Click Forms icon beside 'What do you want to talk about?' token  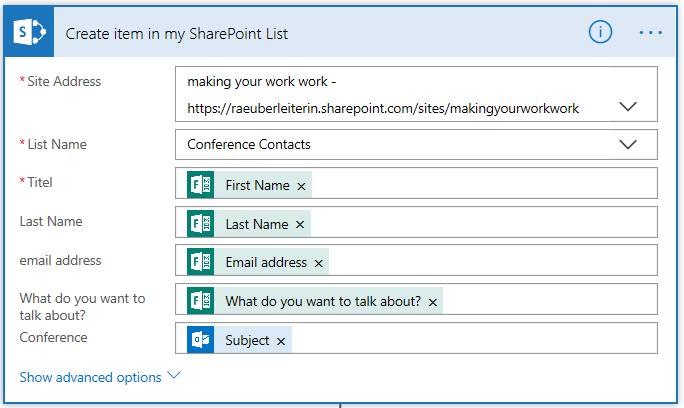tap(201, 301)
